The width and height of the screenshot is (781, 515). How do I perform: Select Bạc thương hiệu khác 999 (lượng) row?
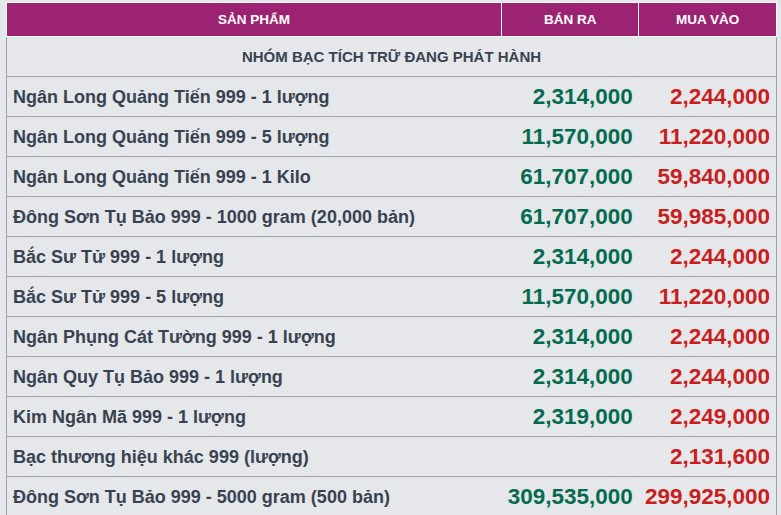pos(391,457)
